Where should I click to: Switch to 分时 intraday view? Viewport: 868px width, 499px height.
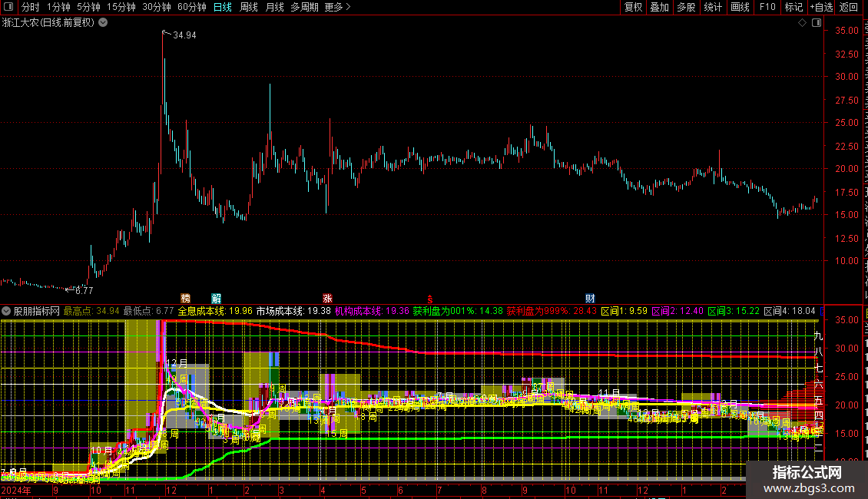pyautogui.click(x=30, y=8)
